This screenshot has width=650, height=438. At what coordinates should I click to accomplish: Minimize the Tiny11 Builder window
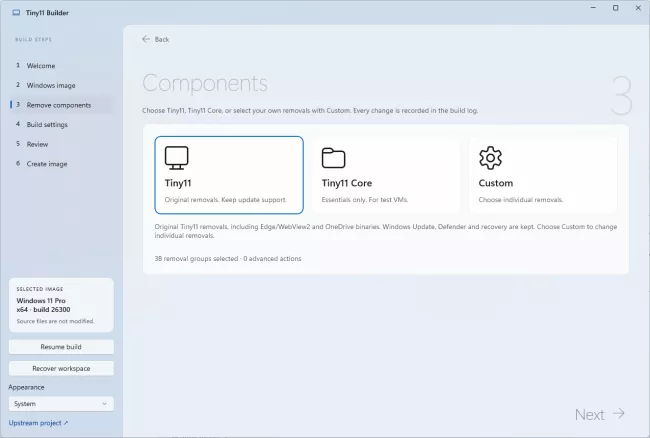[593, 8]
